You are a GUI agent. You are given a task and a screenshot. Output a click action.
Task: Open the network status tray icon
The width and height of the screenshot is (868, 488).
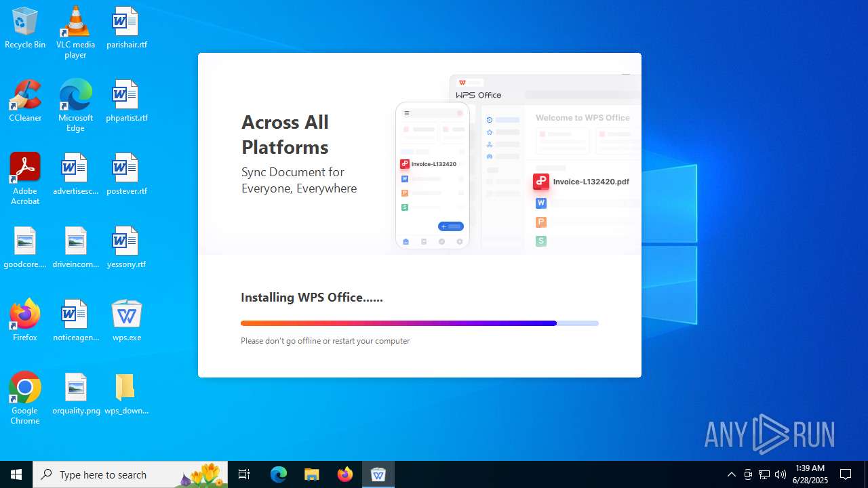pos(764,474)
